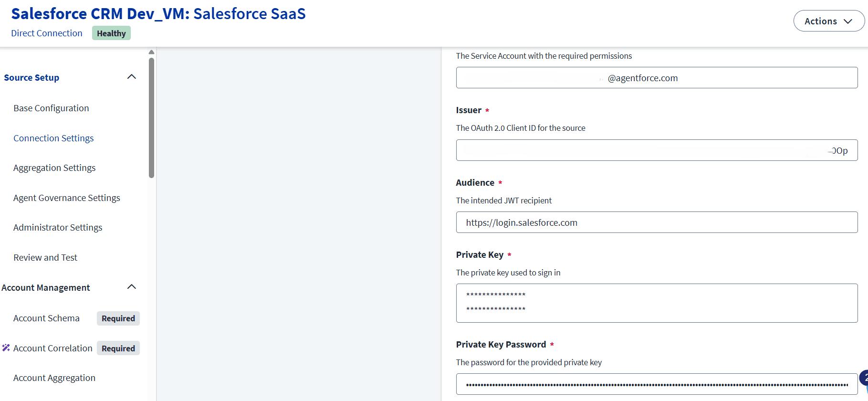868x401 pixels.
Task: Open Account Schema page
Action: 46,318
